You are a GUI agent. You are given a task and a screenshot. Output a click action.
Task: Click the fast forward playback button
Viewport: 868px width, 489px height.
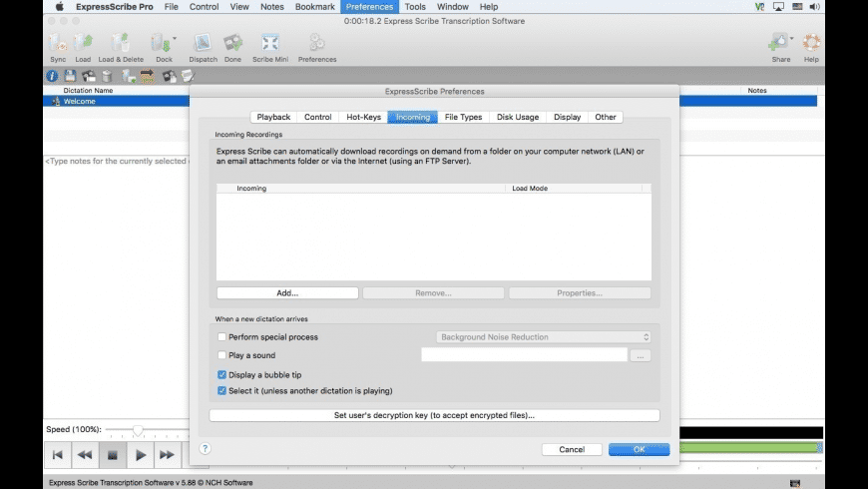[x=168, y=455]
